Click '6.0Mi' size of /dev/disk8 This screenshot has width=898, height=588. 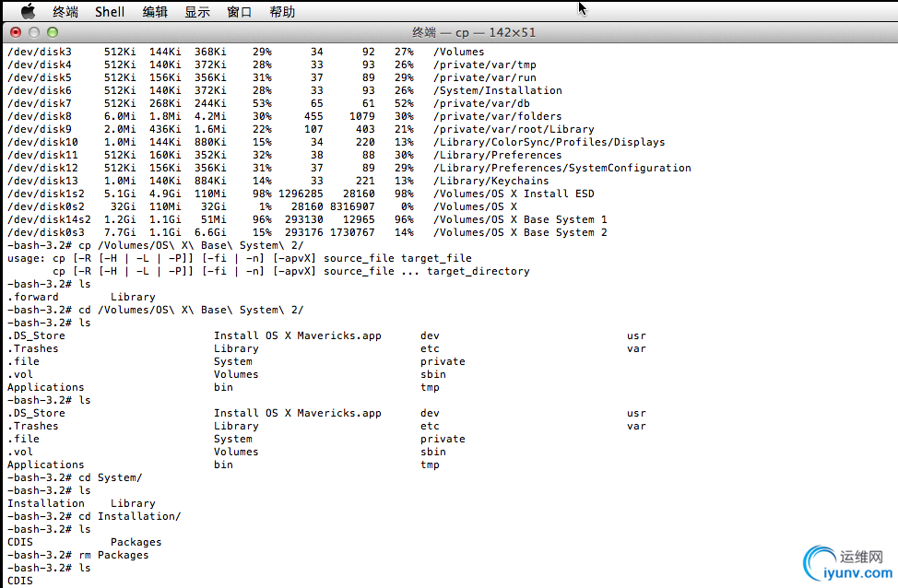120,116
